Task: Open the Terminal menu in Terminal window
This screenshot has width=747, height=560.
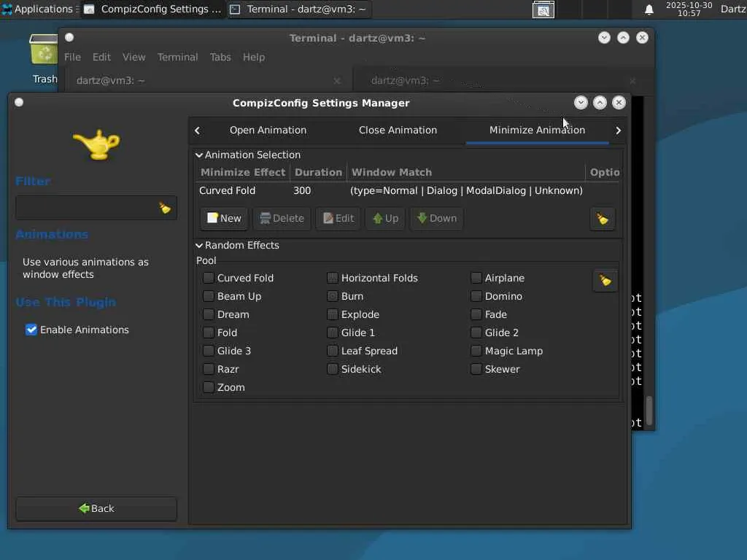Action: pyautogui.click(x=178, y=57)
